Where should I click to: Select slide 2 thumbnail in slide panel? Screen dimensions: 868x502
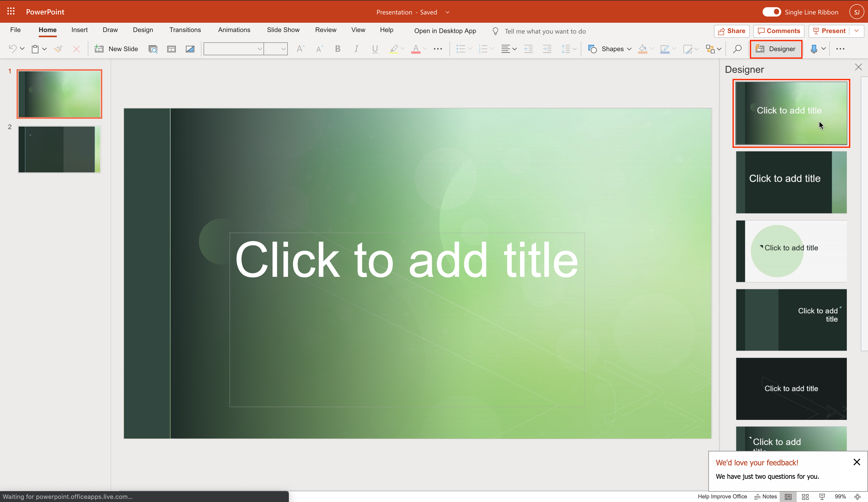pyautogui.click(x=59, y=149)
